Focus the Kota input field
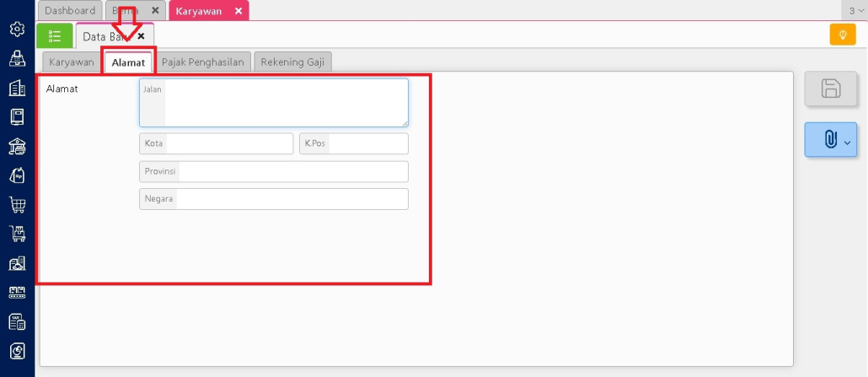This screenshot has width=868, height=377. (228, 143)
